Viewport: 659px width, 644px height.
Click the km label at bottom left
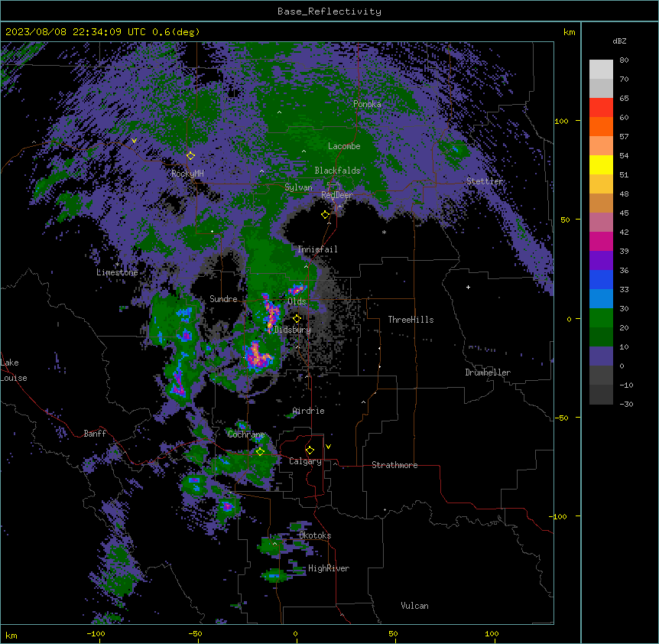click(x=11, y=636)
